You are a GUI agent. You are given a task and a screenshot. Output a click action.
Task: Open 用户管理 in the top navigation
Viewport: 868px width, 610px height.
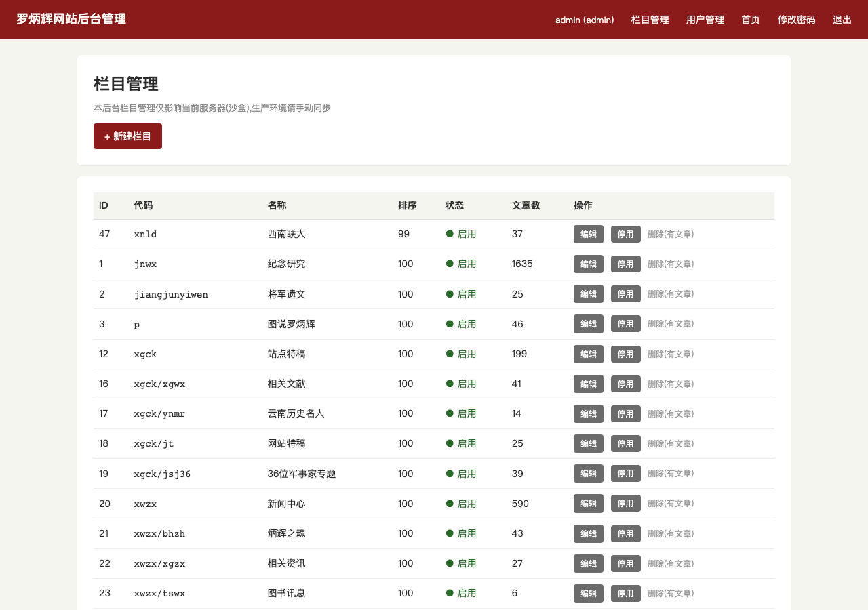pyautogui.click(x=705, y=20)
